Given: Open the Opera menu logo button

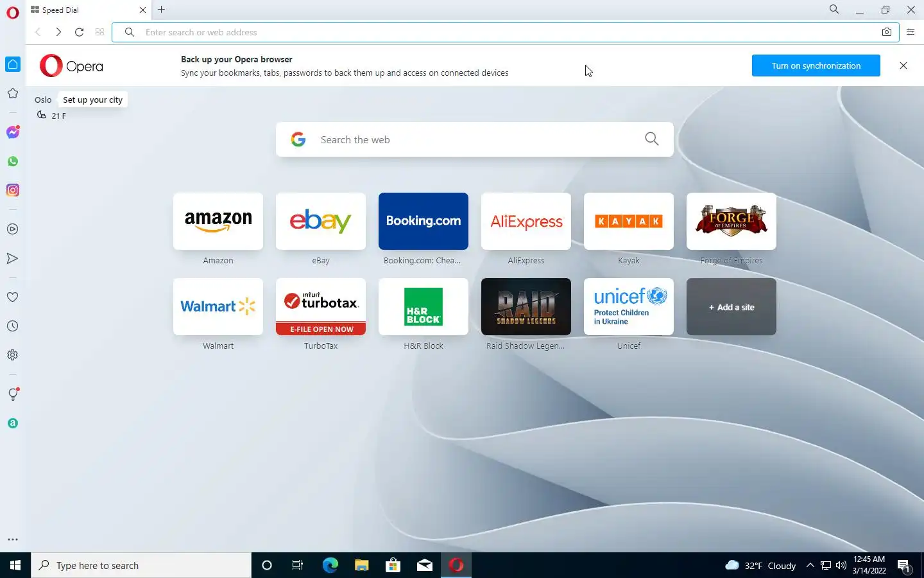Looking at the screenshot, I should coord(12,13).
